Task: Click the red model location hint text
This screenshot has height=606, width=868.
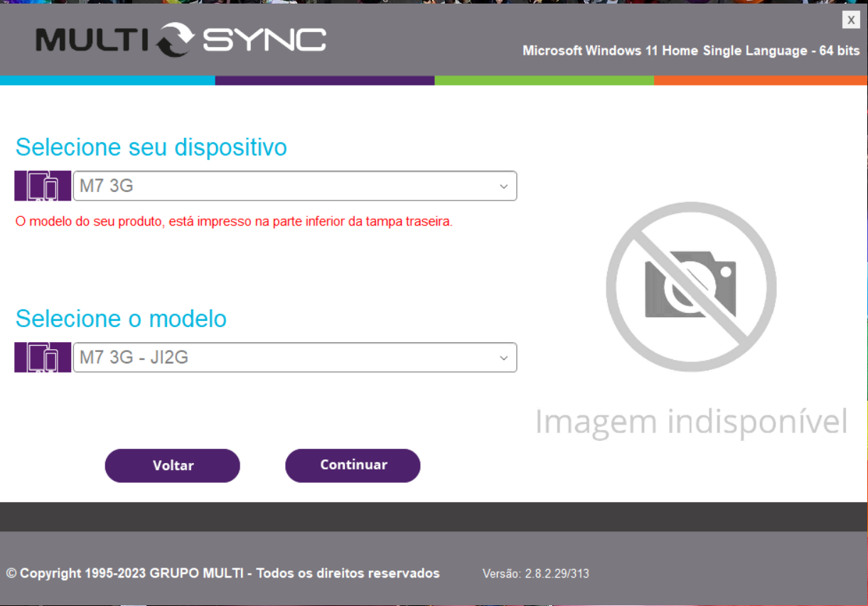Action: (234, 222)
